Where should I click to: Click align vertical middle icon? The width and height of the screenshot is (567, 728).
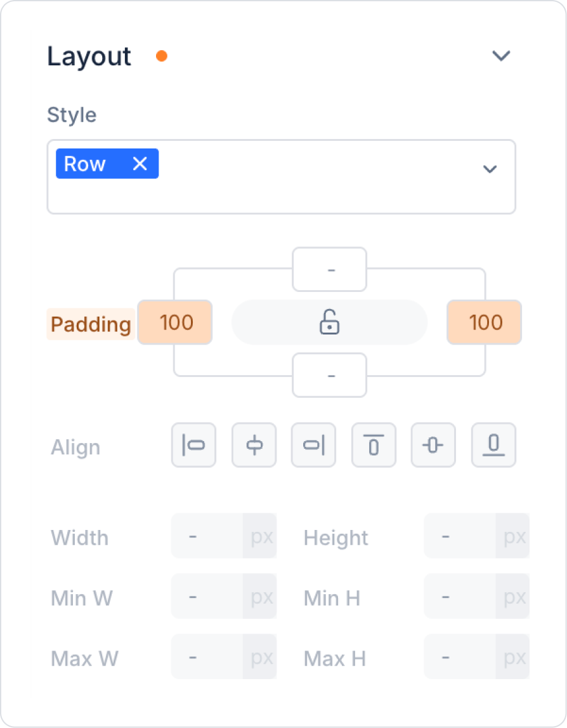[x=433, y=446]
